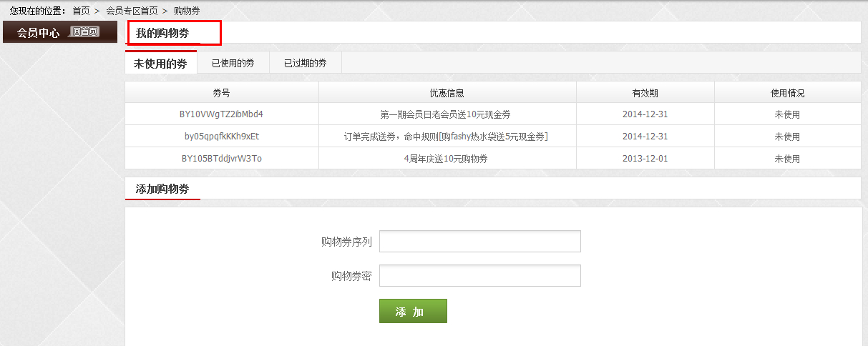Focus the 购物券序列 input field
The width and height of the screenshot is (868, 346).
(x=479, y=242)
